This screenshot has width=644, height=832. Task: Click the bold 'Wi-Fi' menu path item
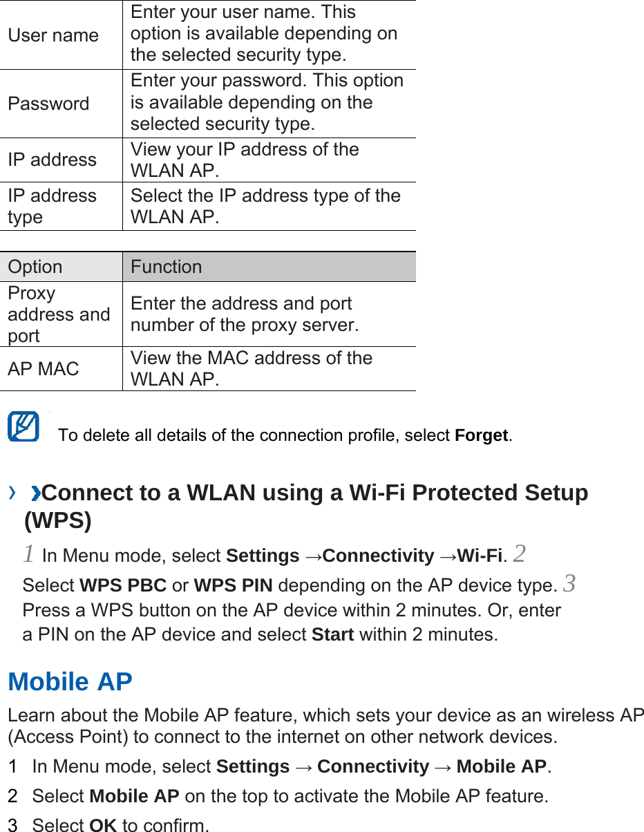tap(479, 556)
